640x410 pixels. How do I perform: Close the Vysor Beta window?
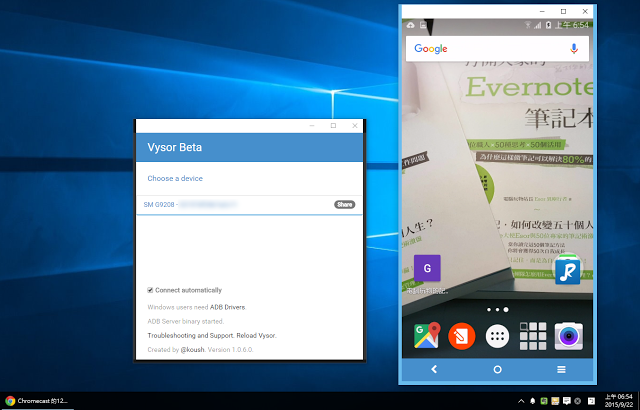point(355,126)
